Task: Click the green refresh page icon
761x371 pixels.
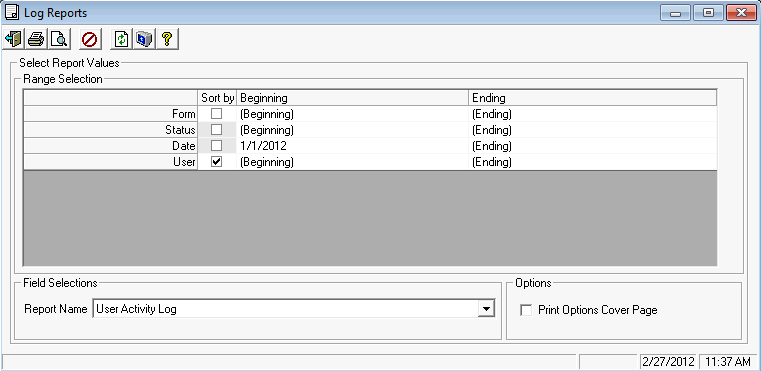Action: pos(121,39)
